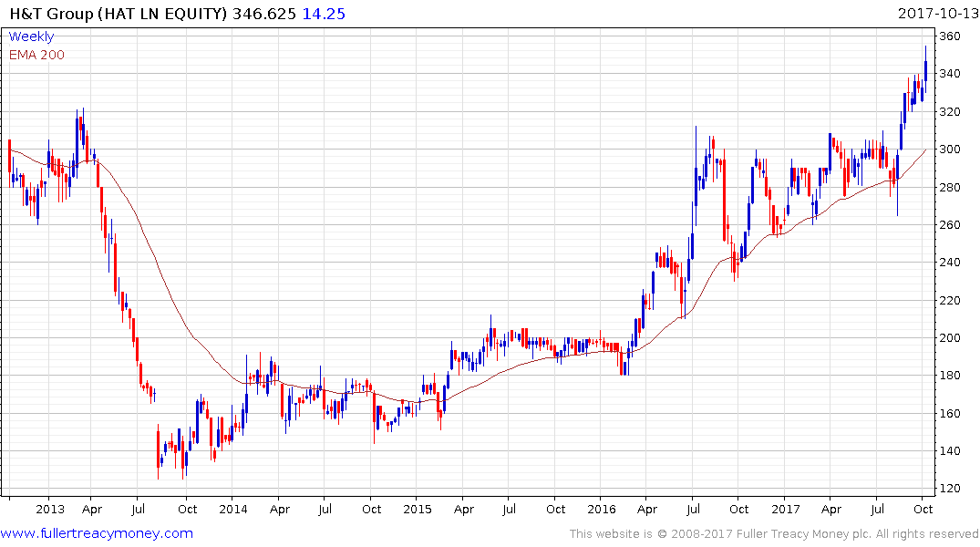This screenshot has width=980, height=547.
Task: Click the H&T Group chart title
Action: (119, 14)
